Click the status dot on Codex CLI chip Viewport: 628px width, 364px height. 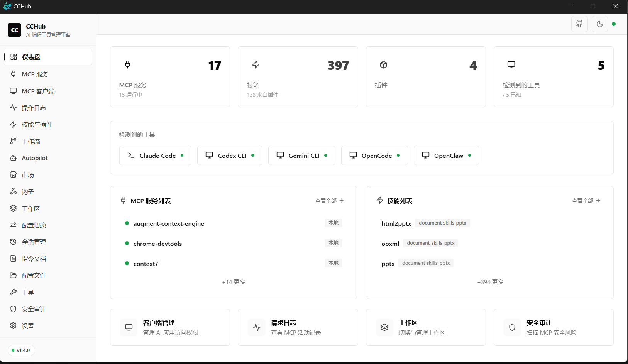click(x=252, y=155)
